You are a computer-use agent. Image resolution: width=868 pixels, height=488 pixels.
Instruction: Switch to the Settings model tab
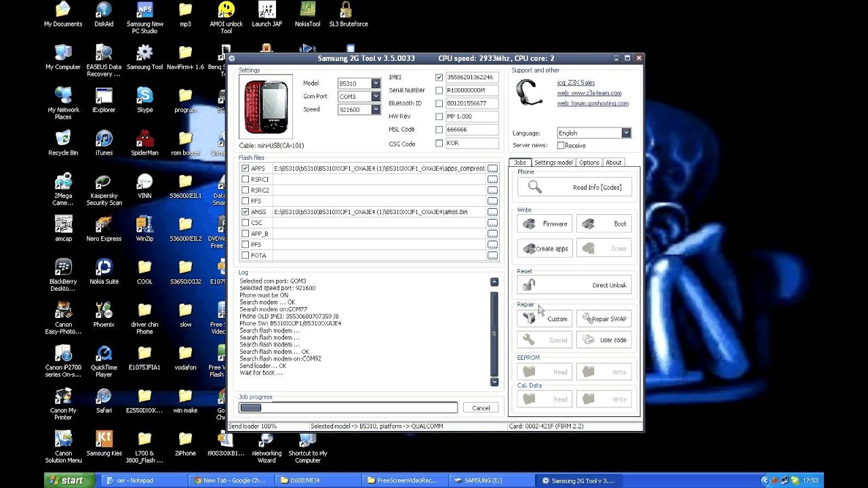pos(553,163)
